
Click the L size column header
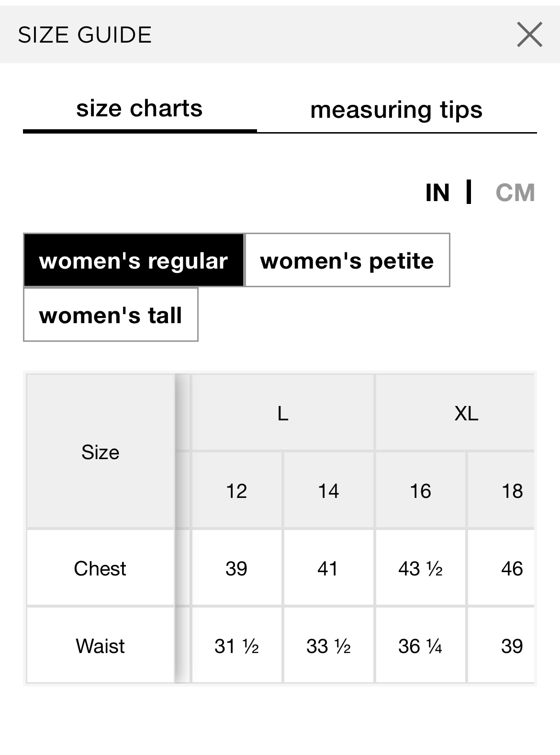coord(283,413)
